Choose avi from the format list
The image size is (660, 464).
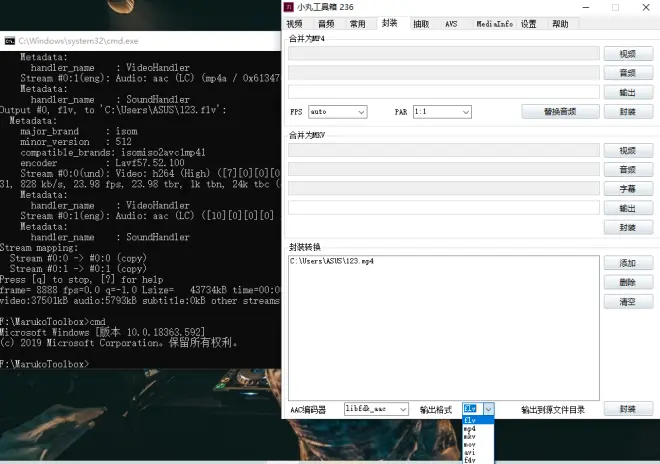(x=478, y=452)
